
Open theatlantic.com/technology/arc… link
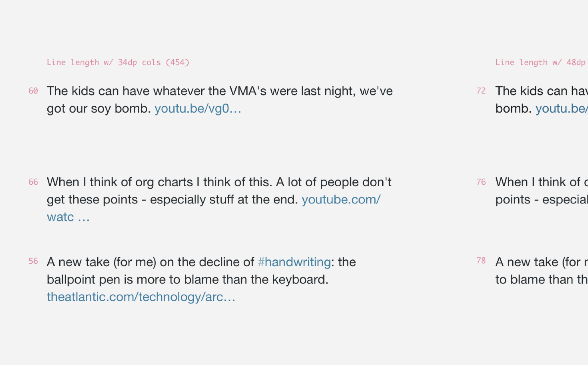[141, 297]
